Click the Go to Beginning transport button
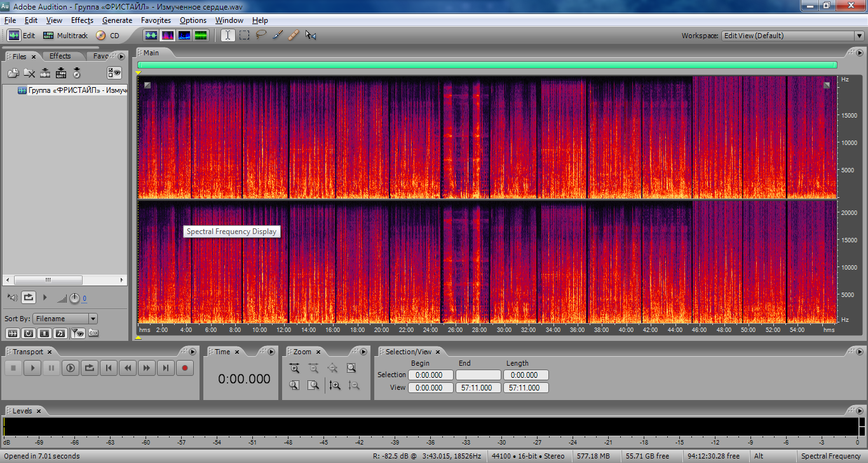 point(109,368)
